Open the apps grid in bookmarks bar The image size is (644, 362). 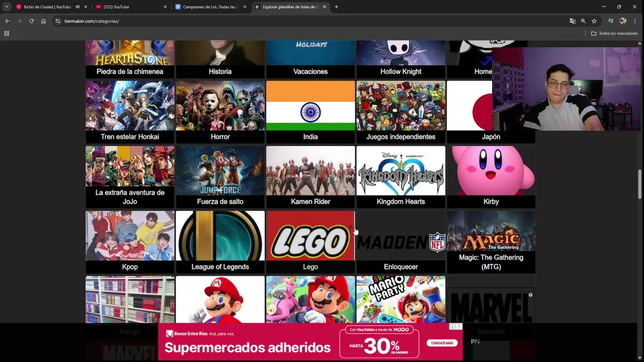pos(7,34)
